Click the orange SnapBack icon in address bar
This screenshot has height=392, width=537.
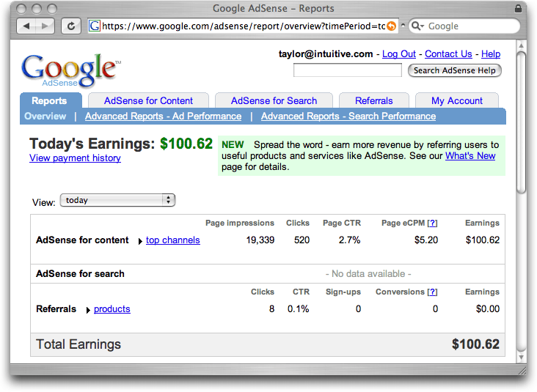(391, 26)
